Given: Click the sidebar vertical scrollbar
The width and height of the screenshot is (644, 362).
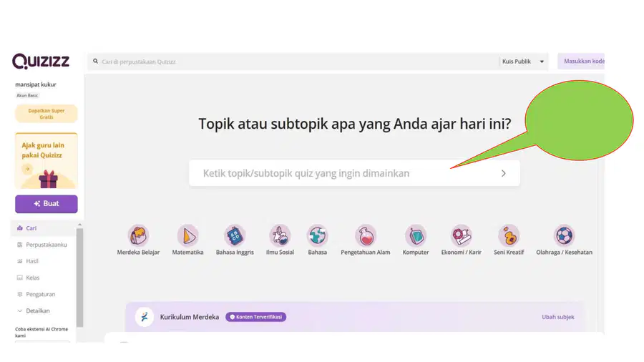Looking at the screenshot, I should click(79, 278).
